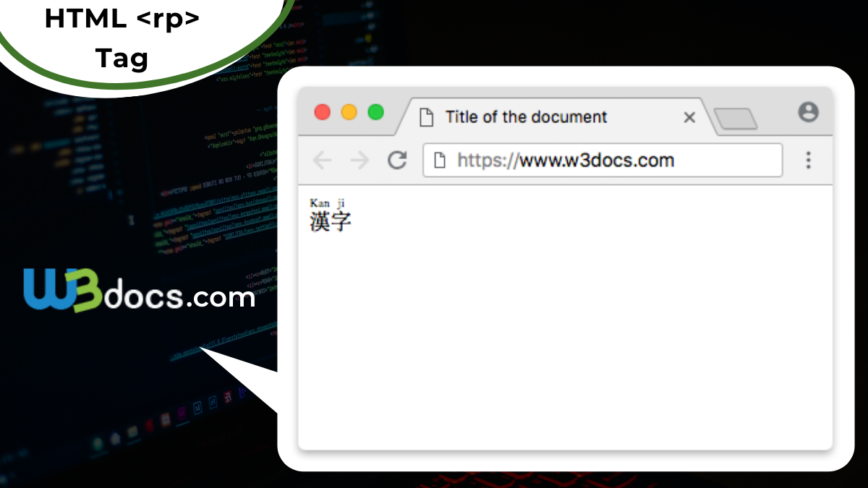868x488 pixels.
Task: Go forward using the right arrow
Action: tap(359, 160)
